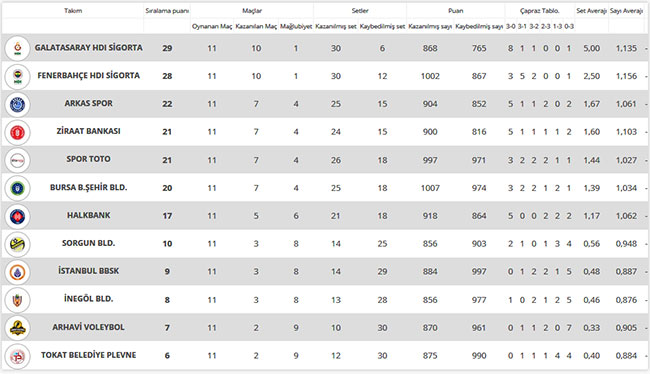
Task: Select the HALKBANK team name
Action: [89, 215]
